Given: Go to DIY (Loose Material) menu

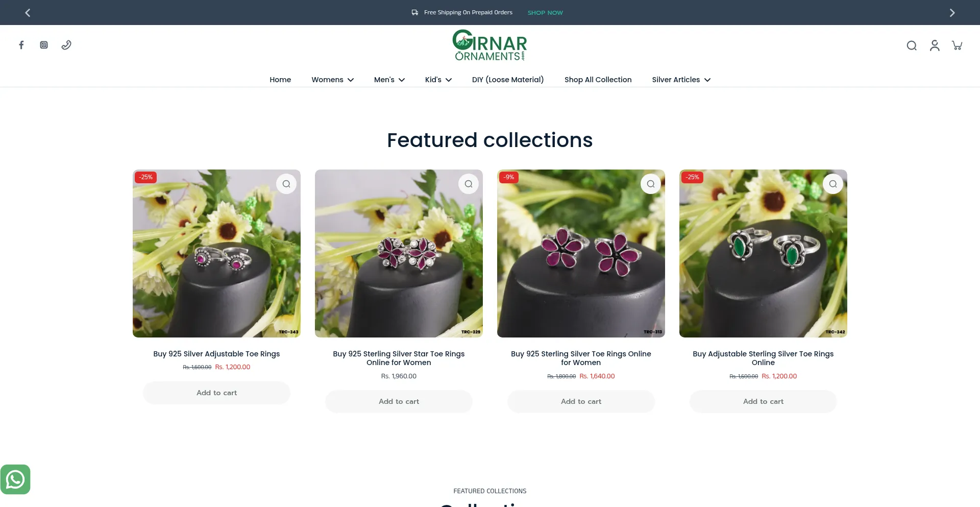Looking at the screenshot, I should pos(508,80).
